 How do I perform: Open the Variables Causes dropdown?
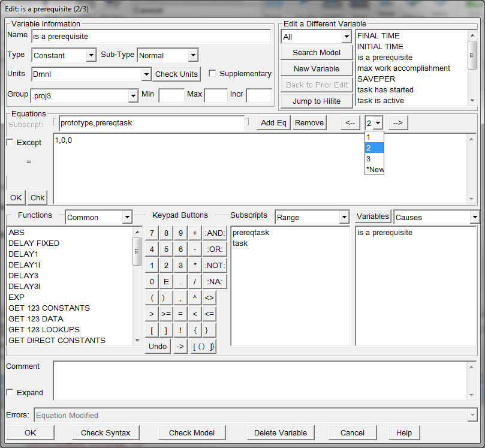pos(475,217)
